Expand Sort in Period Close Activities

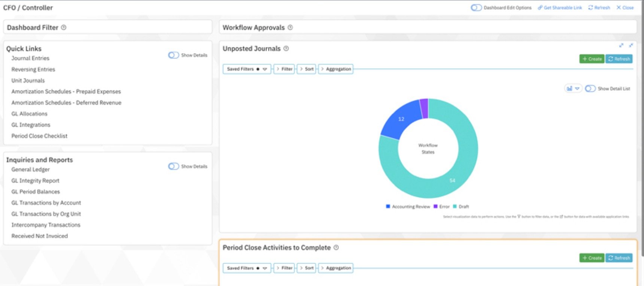tap(306, 268)
